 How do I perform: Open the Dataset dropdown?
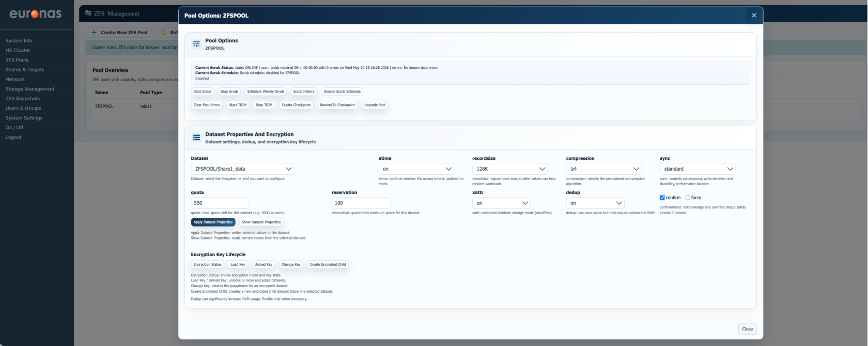[x=242, y=169]
